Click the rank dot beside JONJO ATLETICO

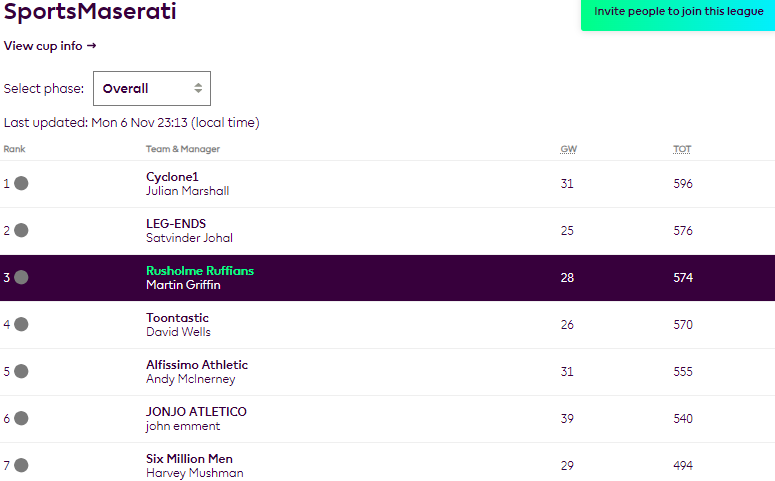pyautogui.click(x=21, y=418)
